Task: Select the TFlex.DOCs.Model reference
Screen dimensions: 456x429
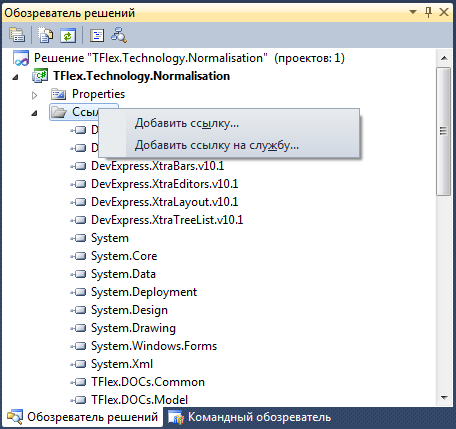Action: [139, 400]
